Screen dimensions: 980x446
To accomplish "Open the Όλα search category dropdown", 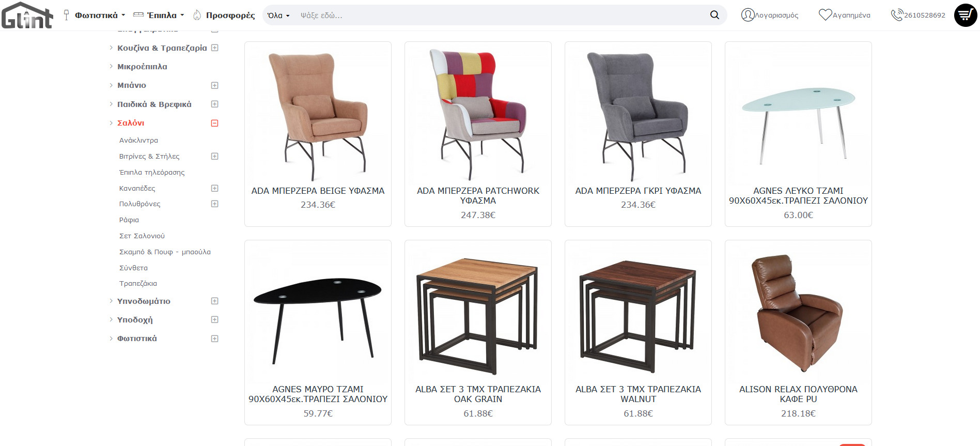I will [x=278, y=16].
